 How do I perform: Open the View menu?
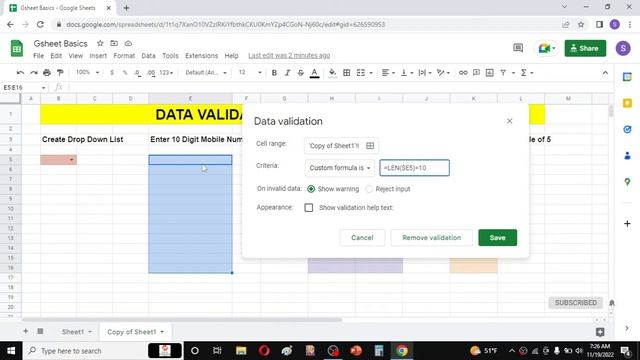click(76, 56)
